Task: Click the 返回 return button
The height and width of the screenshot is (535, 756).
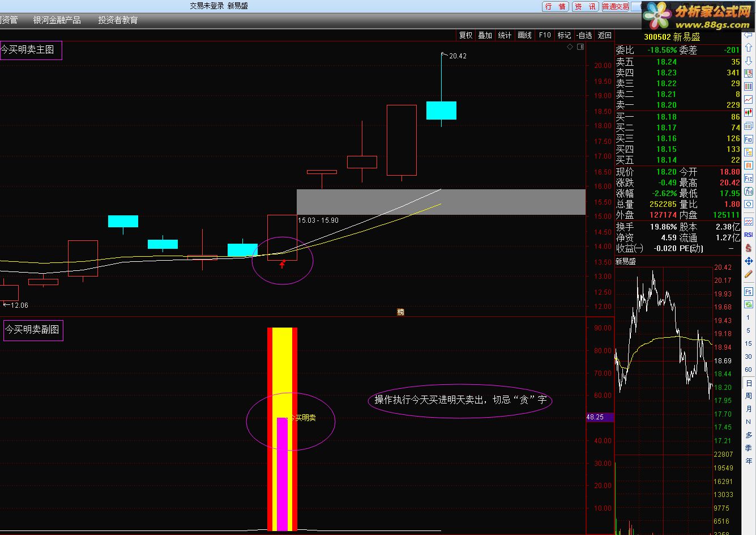Action: 605,35
